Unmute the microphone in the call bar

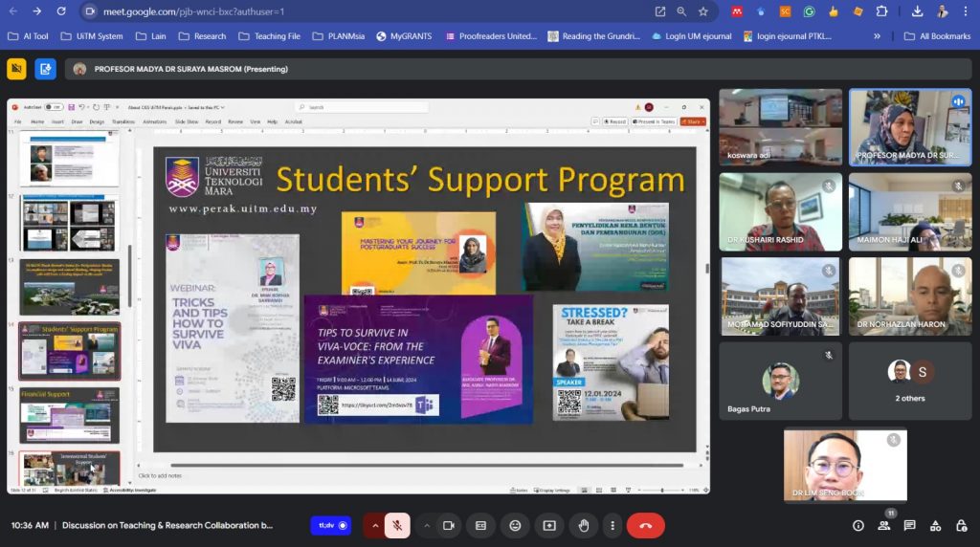[x=398, y=525]
